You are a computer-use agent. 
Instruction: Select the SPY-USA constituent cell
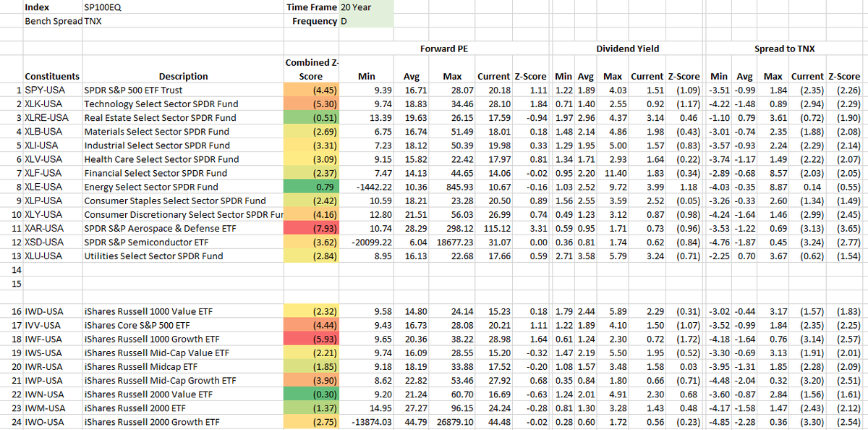53,90
